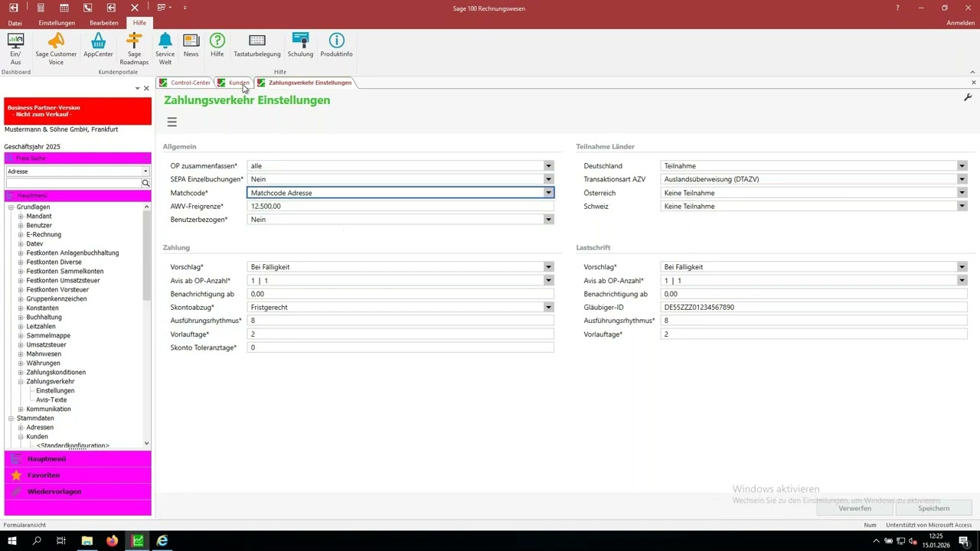Click the Gläubiger-ID input field
This screenshot has height=551, width=980.
pyautogui.click(x=814, y=308)
